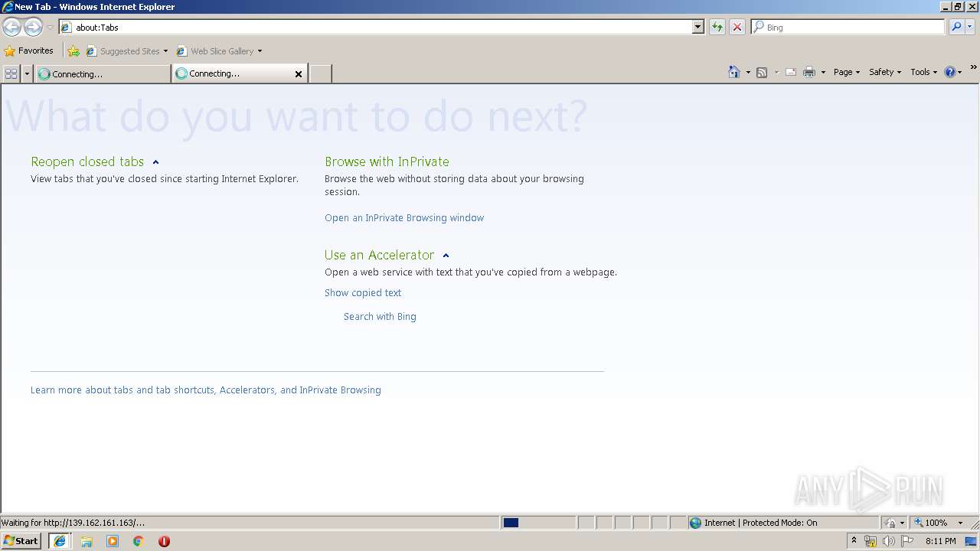Image resolution: width=980 pixels, height=551 pixels.
Task: Click the privacy lock icon in status bar
Action: [x=890, y=523]
